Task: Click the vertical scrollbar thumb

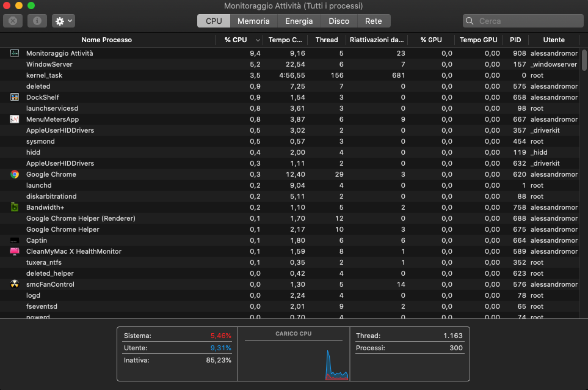Action: point(584,60)
